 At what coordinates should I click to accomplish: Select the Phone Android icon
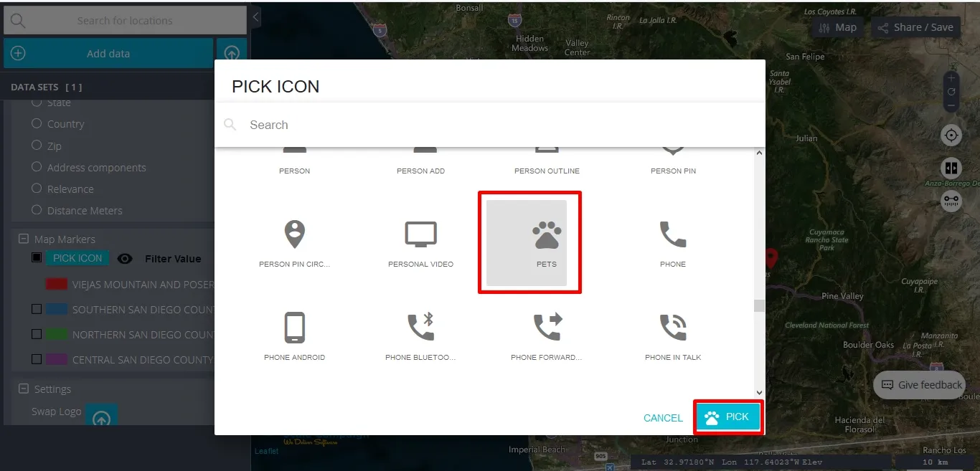[294, 328]
